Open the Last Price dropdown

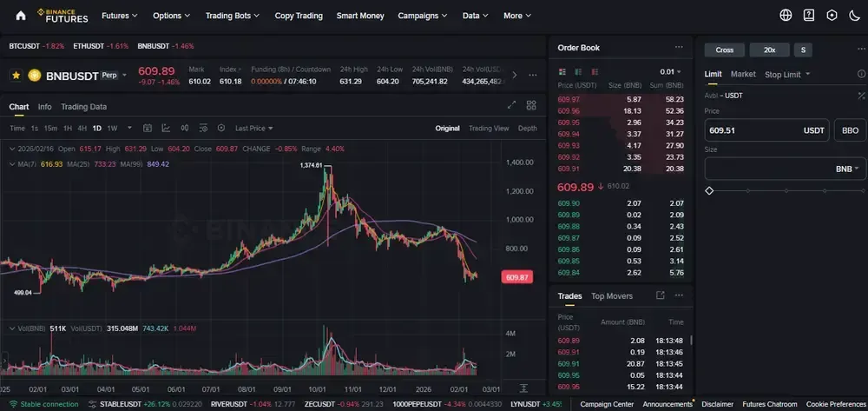tap(254, 128)
